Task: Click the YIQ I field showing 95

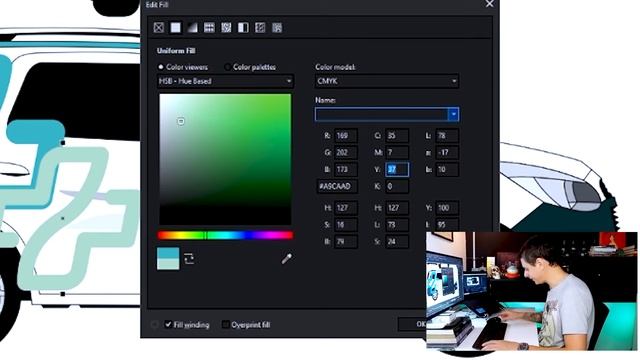Action: click(447, 224)
